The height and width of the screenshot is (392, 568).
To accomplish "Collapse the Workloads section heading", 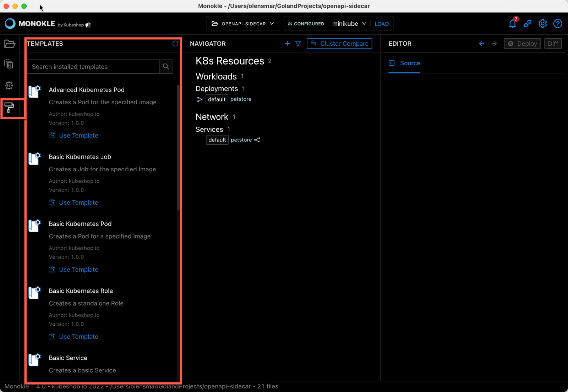I will coord(216,76).
